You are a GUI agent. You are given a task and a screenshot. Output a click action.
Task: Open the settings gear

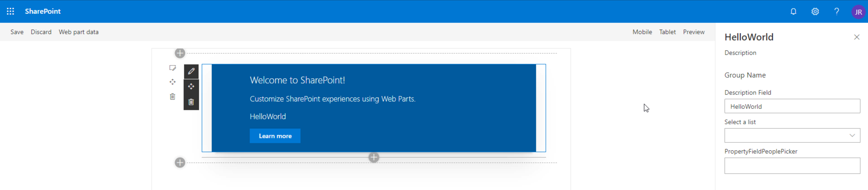coord(815,11)
